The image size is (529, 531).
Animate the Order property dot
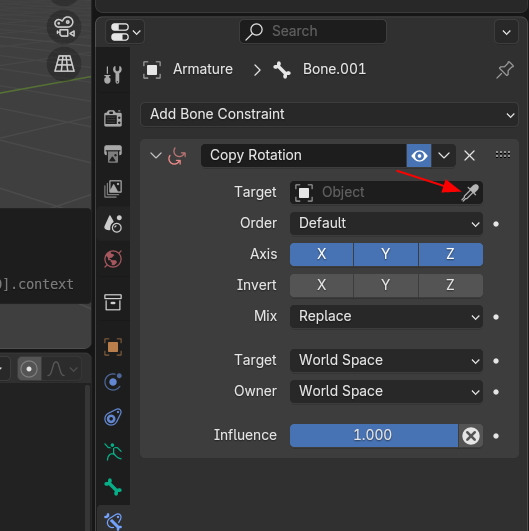496,224
